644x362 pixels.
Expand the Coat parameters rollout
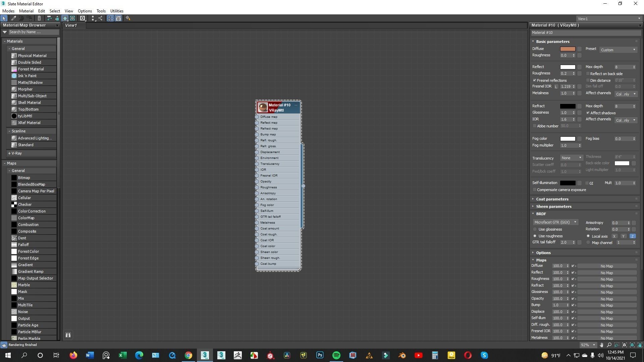(x=552, y=199)
